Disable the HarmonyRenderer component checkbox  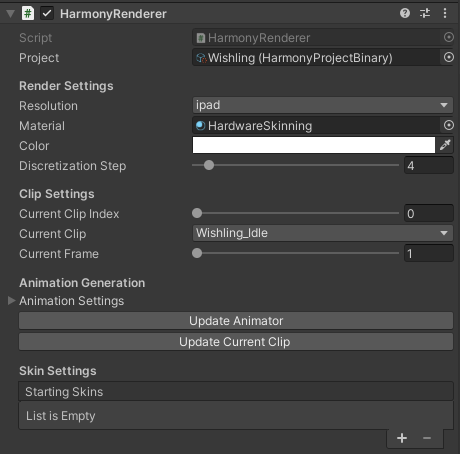47,14
